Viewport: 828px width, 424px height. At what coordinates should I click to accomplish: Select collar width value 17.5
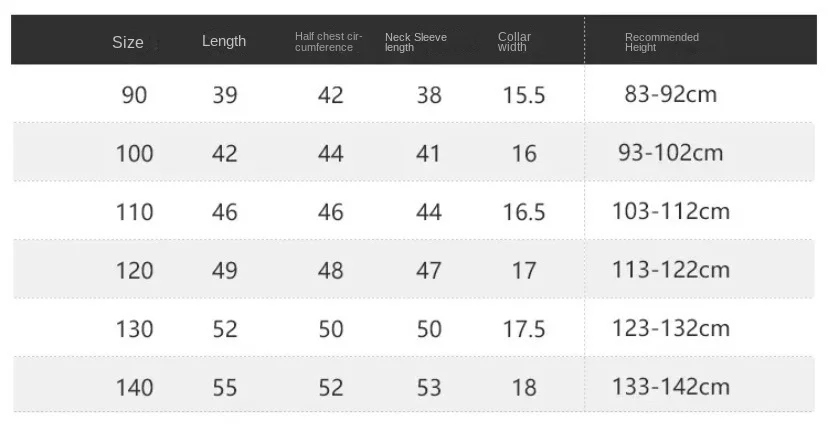524,329
